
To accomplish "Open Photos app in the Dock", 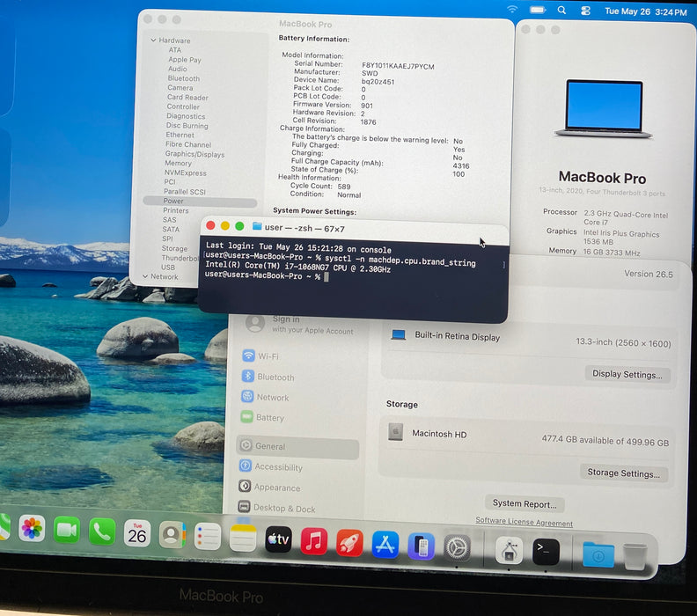I will [32, 528].
